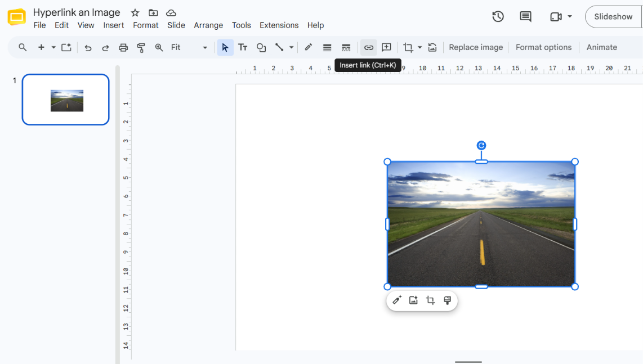The height and width of the screenshot is (364, 643).
Task: Click the Crop image toolbar icon
Action: (408, 48)
